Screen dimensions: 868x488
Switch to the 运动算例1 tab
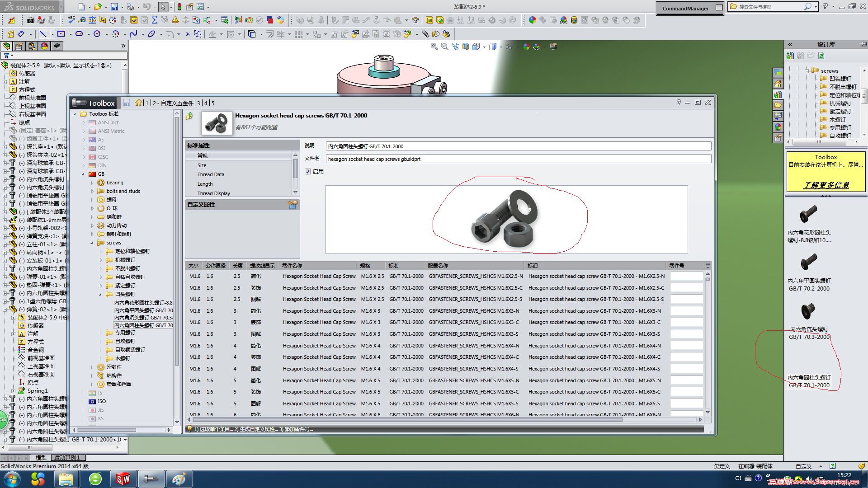[x=67, y=458]
